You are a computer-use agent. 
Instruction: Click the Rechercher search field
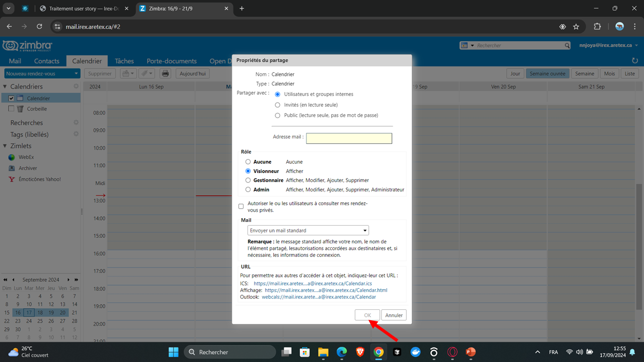click(x=520, y=45)
